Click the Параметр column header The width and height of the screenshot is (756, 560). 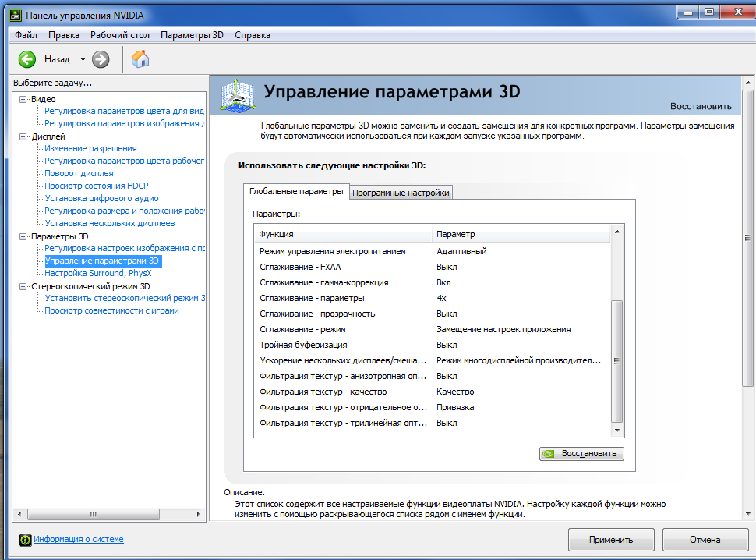coord(521,234)
